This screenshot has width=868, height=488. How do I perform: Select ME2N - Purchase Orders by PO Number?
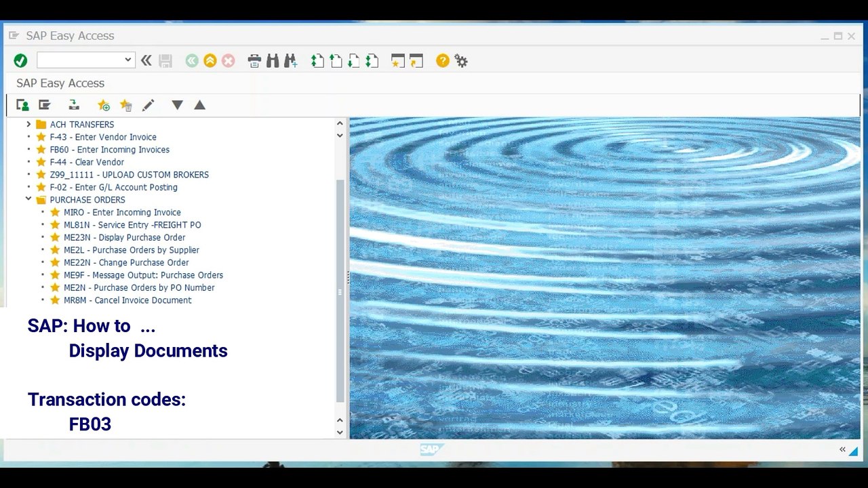coord(139,287)
